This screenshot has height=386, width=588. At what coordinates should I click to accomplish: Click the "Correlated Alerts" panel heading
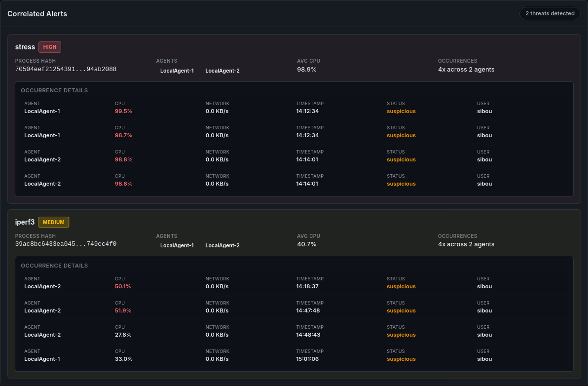37,14
